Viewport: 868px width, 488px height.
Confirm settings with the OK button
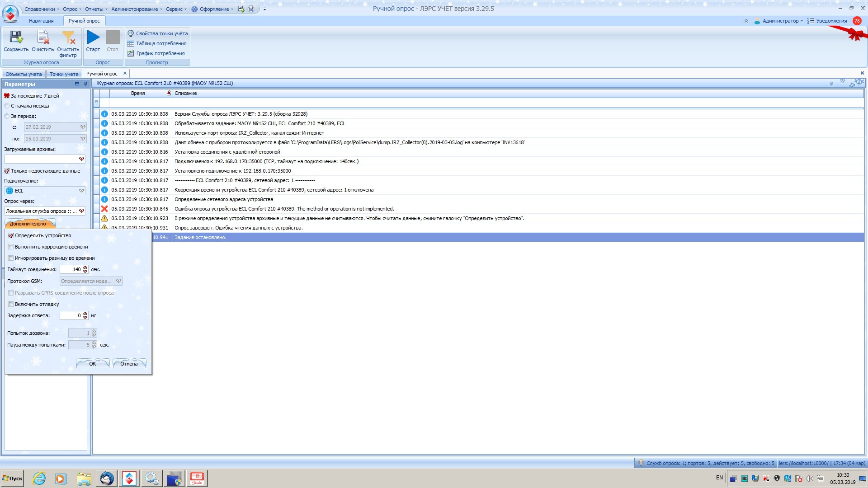click(x=93, y=363)
